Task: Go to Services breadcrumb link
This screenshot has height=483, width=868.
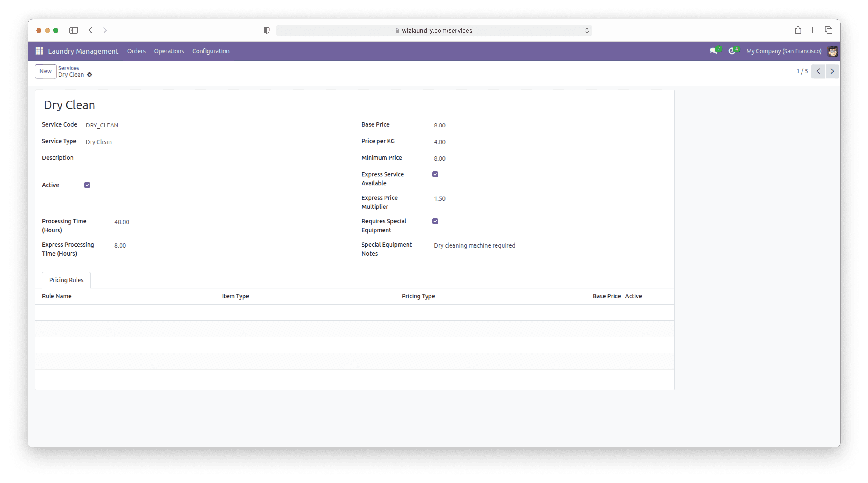Action: [x=68, y=68]
